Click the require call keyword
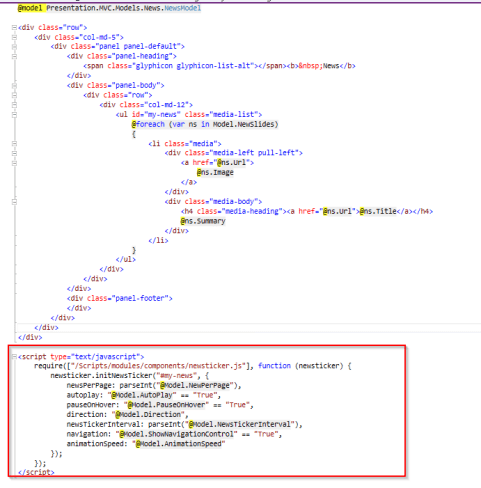 (48, 366)
